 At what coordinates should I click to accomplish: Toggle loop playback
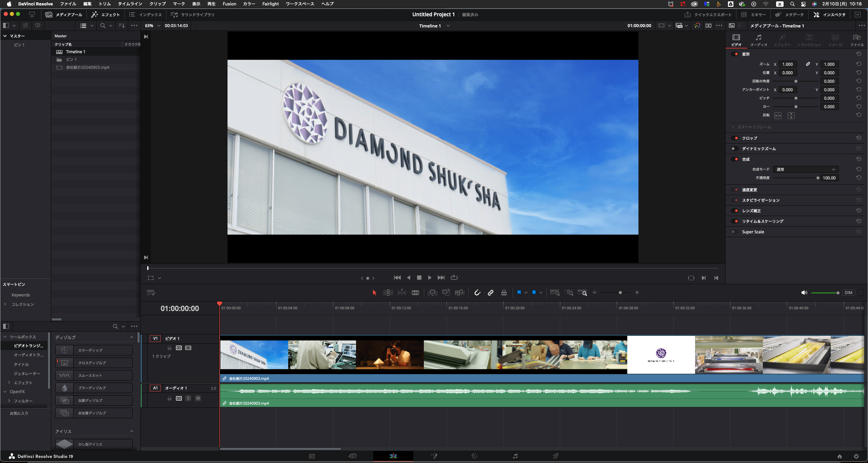pos(454,278)
